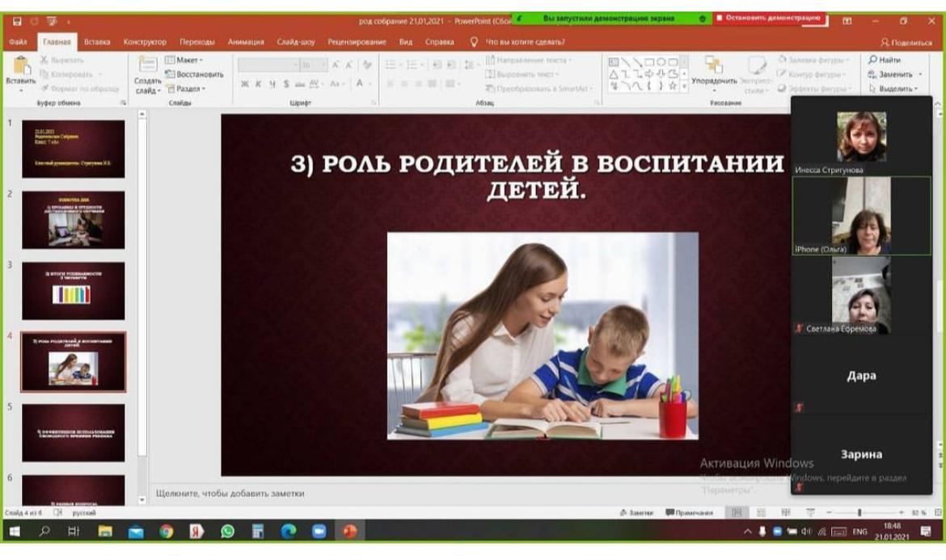Click the red Остановить демонстрацию button
The width and height of the screenshot is (946, 560).
(768, 18)
